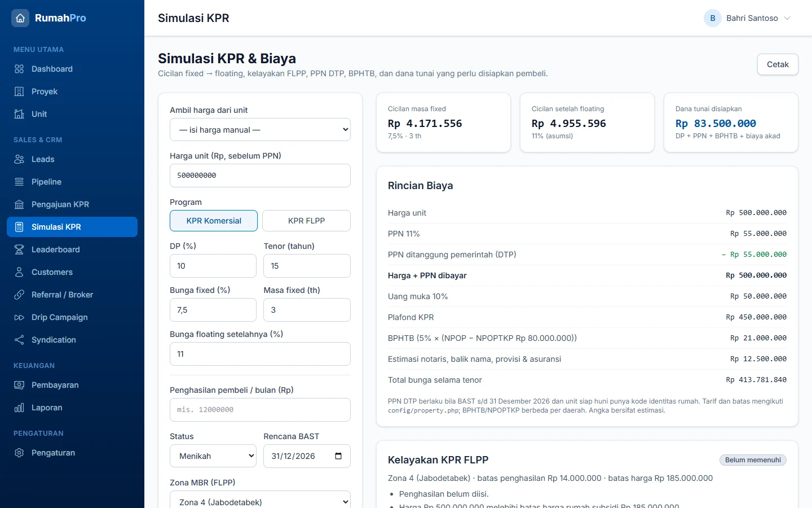Select the KPR Komersial program option

point(214,221)
